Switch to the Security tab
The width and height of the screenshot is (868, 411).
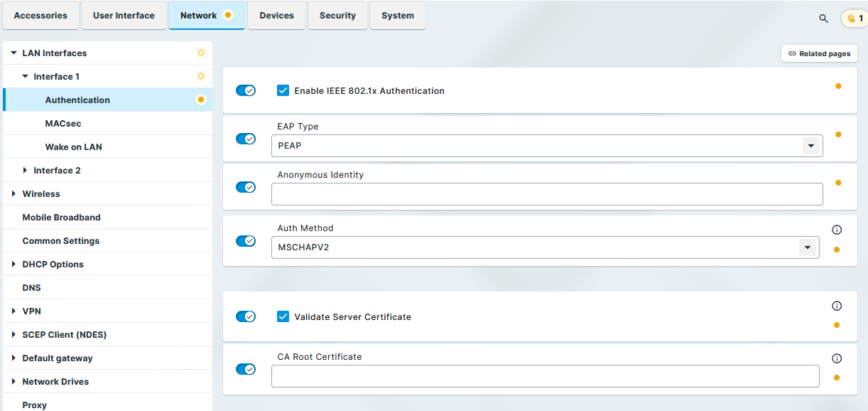click(x=337, y=16)
